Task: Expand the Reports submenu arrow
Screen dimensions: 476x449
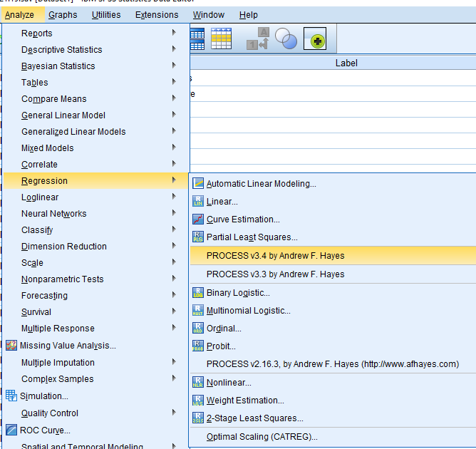Action: point(174,32)
